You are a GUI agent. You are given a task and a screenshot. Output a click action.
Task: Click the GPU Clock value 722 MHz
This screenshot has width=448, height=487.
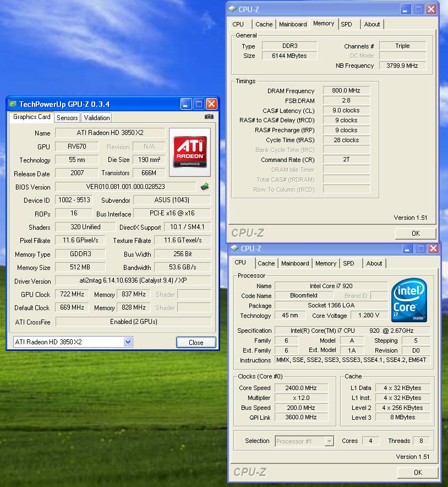coord(72,294)
